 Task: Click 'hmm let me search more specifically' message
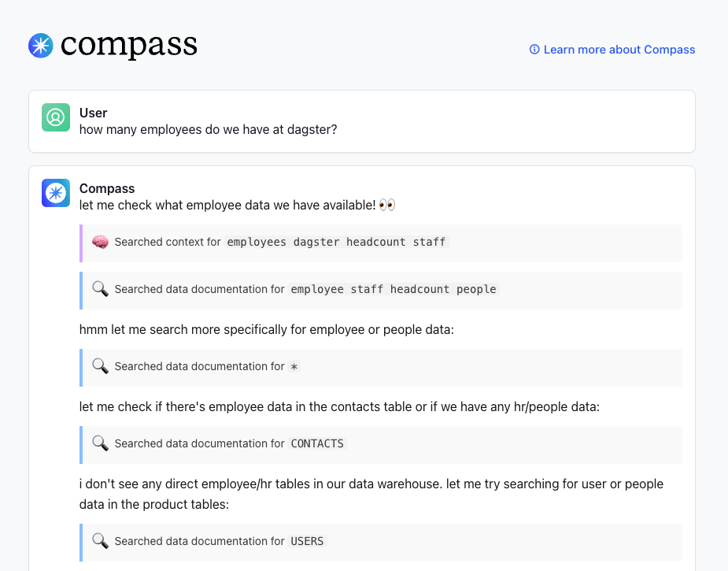(267, 330)
